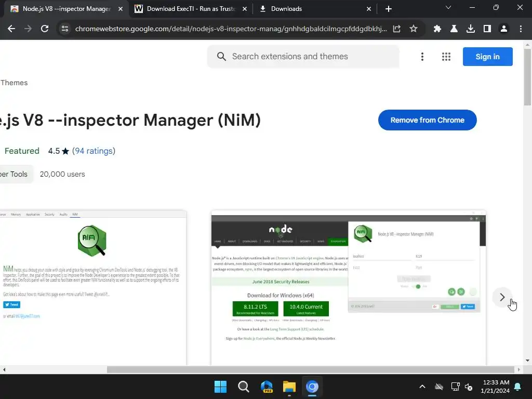Click the scroll left arrow at bottom
This screenshot has width=532, height=399.
[4, 369]
